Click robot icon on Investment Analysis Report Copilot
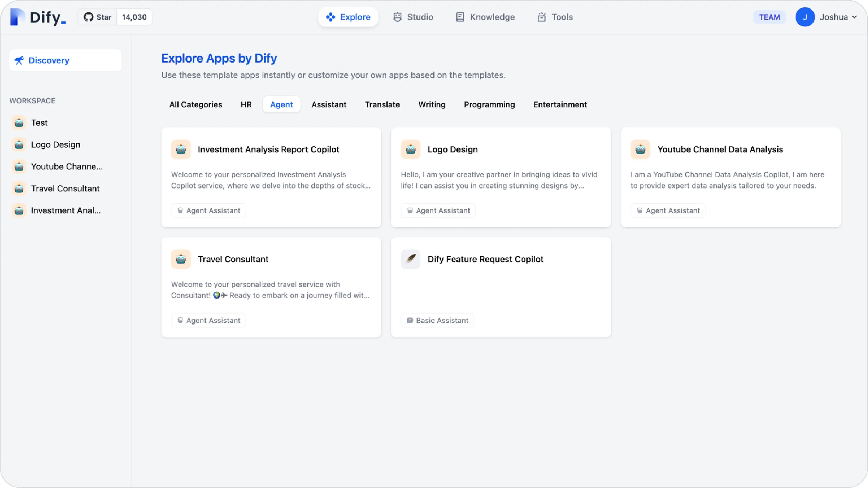This screenshot has height=488, width=868. pyautogui.click(x=181, y=149)
